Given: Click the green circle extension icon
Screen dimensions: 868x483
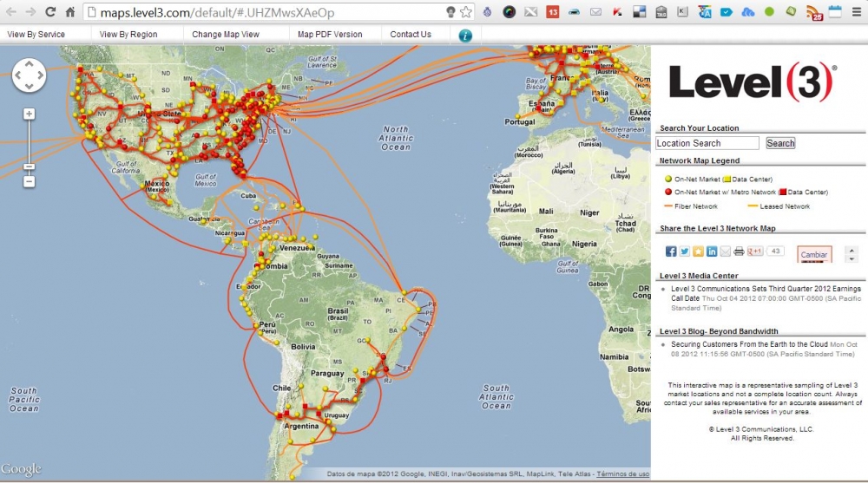Looking at the screenshot, I should point(769,11).
